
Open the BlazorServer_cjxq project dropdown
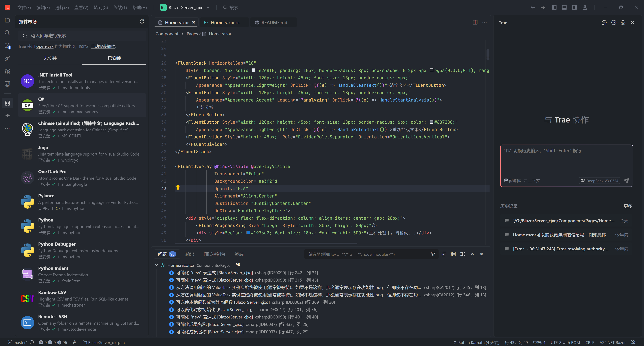208,7
